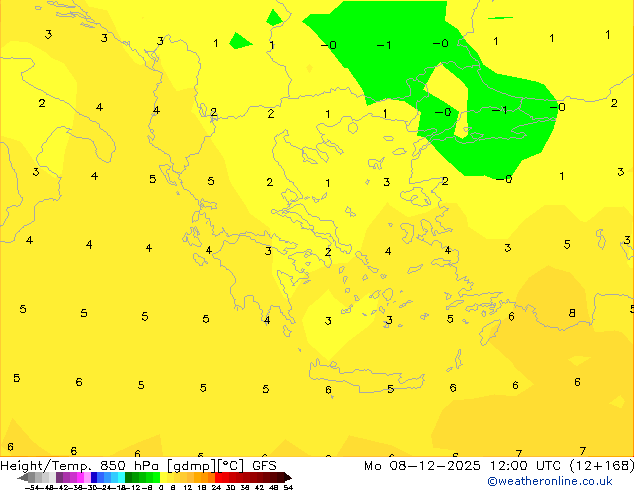This screenshot has width=634, height=490.
Task: Select the bright red legend swatch
Action: click(218, 477)
